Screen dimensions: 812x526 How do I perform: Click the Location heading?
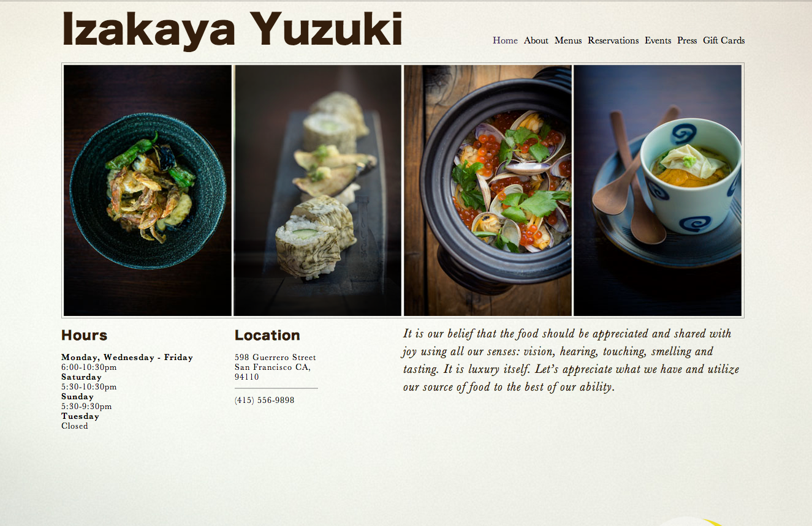point(267,336)
